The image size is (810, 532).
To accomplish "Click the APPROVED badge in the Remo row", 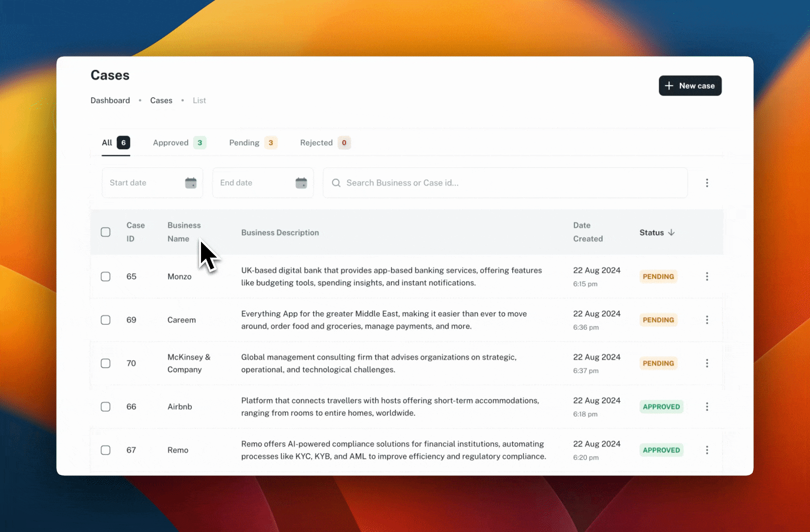I will tap(661, 450).
